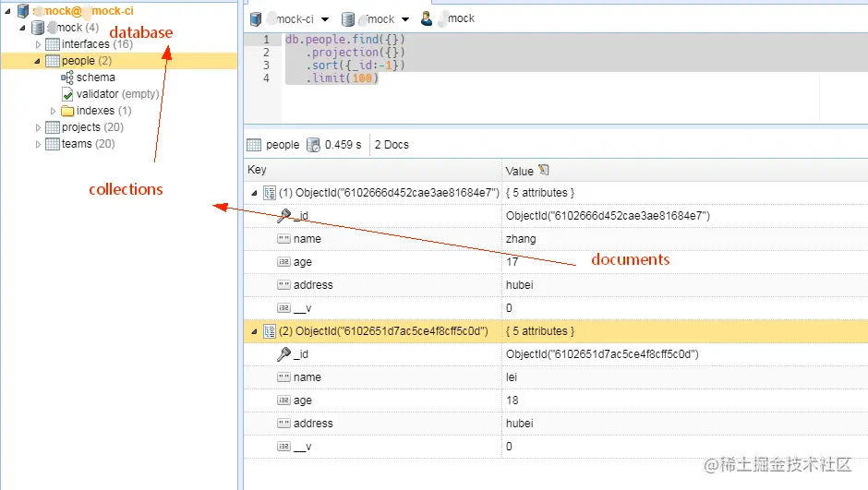This screenshot has width=868, height=490.
Task: Expand the teams collection node
Action: tap(38, 144)
